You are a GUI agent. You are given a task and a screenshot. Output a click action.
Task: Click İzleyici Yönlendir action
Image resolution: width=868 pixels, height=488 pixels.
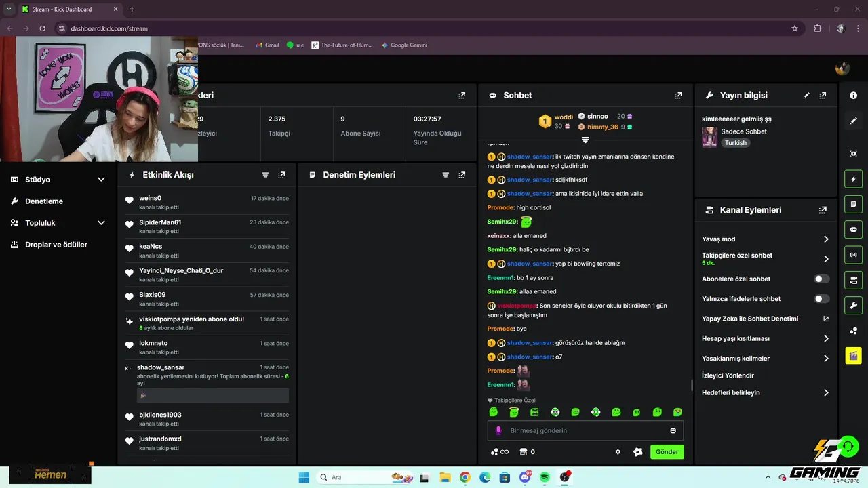[x=728, y=375]
